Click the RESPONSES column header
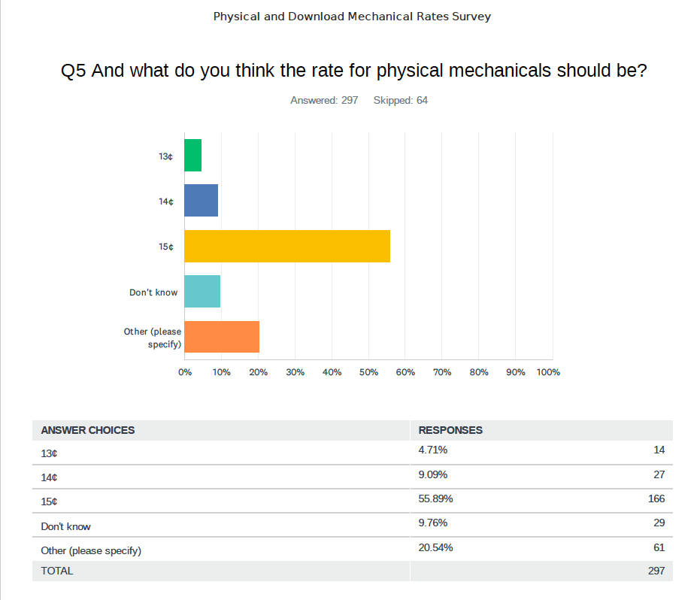 click(x=450, y=430)
